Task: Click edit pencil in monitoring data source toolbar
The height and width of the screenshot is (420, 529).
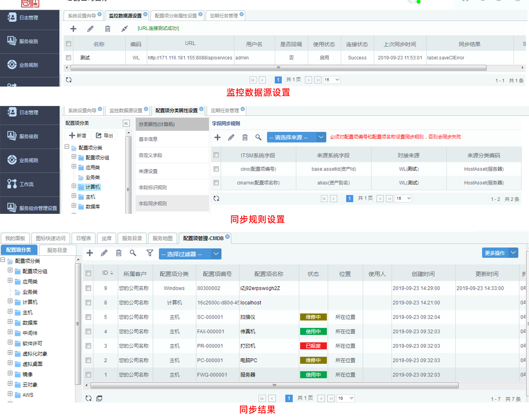Action: coord(90,29)
